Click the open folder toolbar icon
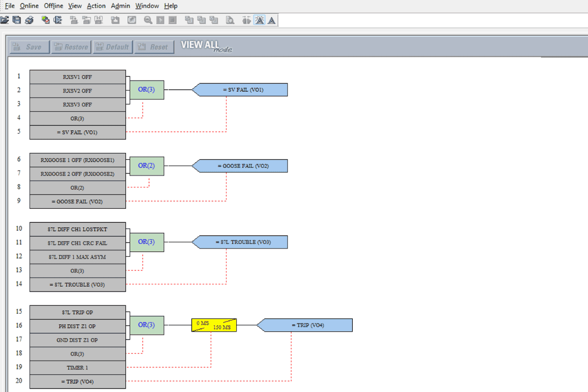The height and width of the screenshot is (392, 588). [x=4, y=20]
